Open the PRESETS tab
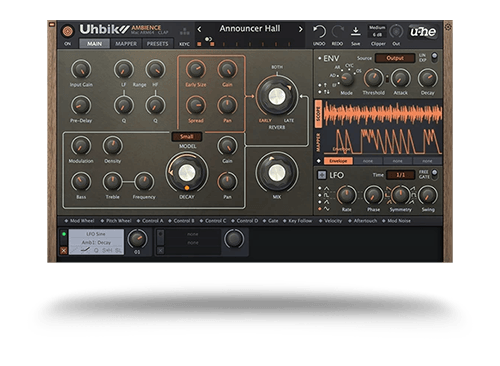 158,44
